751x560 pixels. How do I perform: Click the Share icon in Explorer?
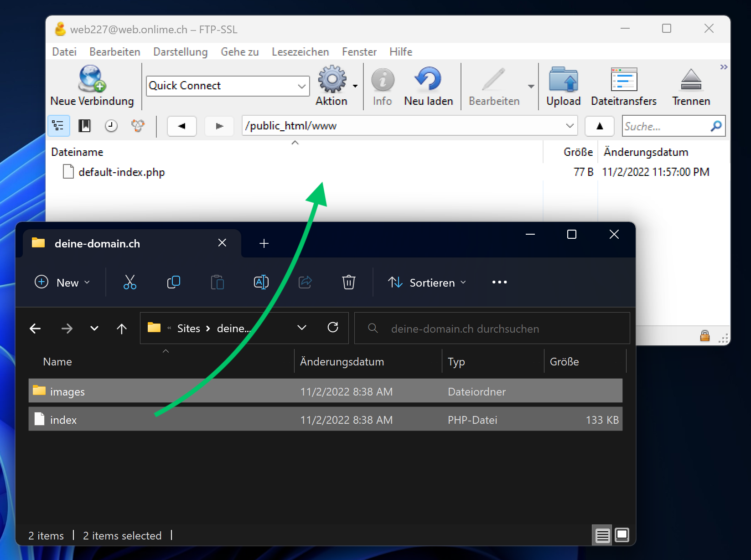[305, 283]
